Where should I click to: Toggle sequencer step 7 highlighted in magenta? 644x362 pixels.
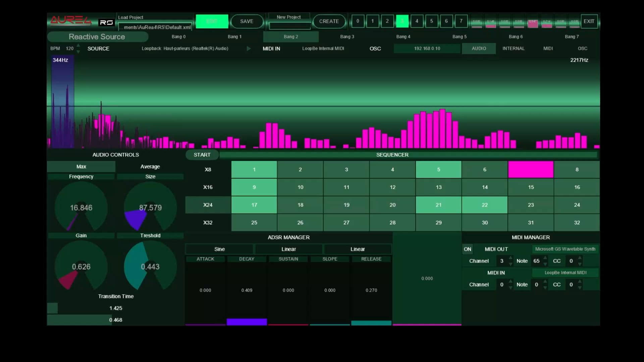tap(531, 170)
